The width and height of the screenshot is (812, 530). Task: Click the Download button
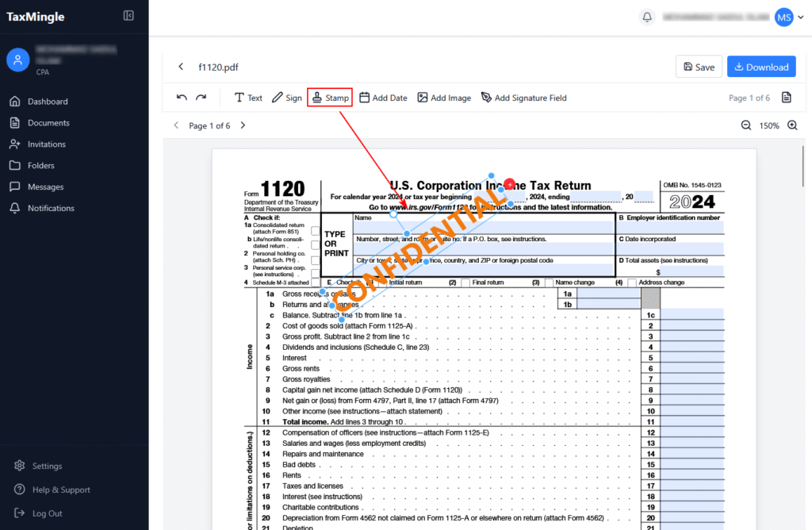[760, 67]
